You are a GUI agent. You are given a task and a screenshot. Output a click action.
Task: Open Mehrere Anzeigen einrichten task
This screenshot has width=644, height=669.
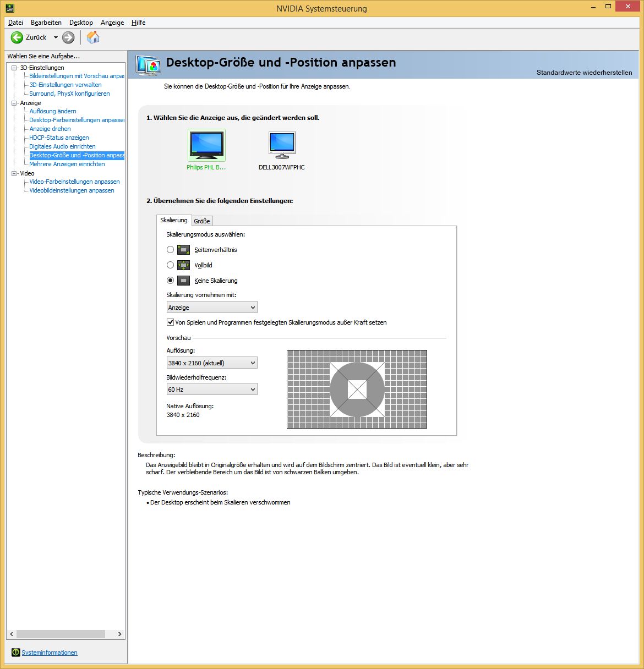67,164
